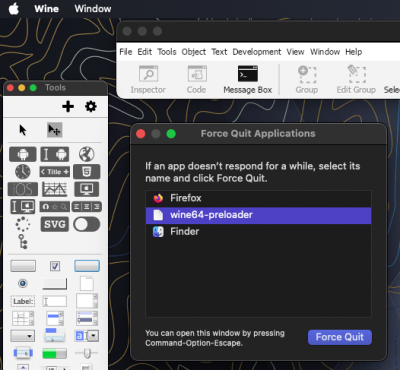
Task: Choose the HTML5 widget icon
Action: (87, 172)
